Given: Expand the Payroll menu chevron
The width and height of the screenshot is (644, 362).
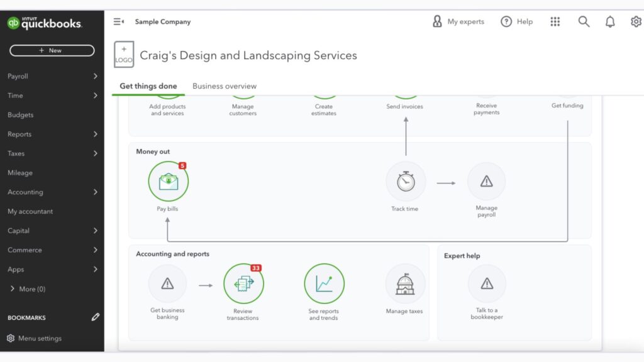Looking at the screenshot, I should [96, 76].
